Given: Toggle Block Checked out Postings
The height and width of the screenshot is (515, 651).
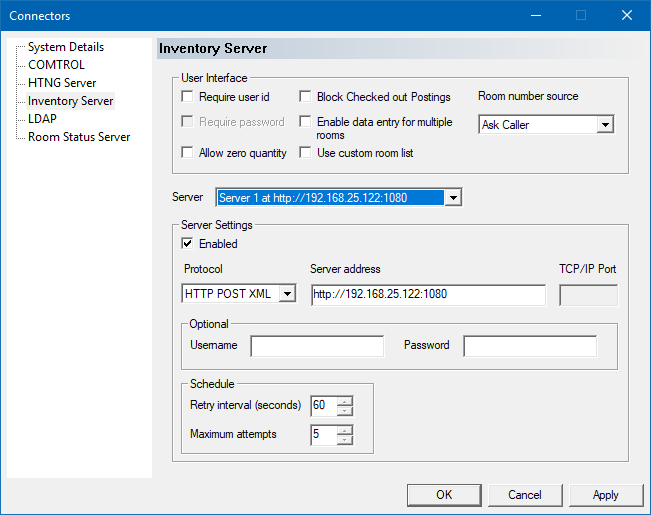Looking at the screenshot, I should (x=306, y=97).
